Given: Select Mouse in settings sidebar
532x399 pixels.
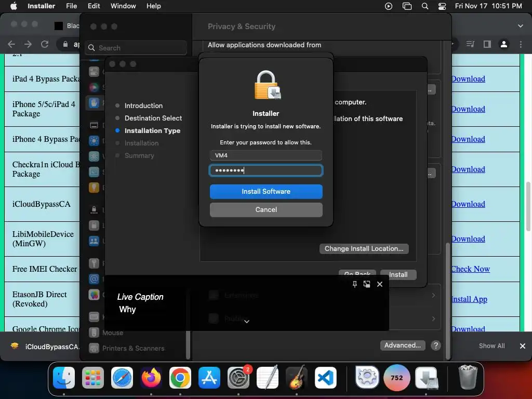Looking at the screenshot, I should pos(113,333).
